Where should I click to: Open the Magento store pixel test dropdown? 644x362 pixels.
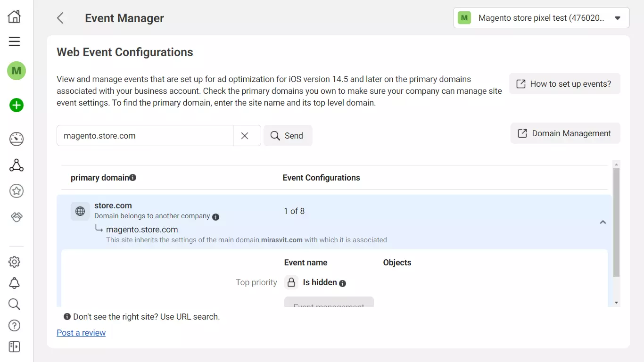click(541, 18)
